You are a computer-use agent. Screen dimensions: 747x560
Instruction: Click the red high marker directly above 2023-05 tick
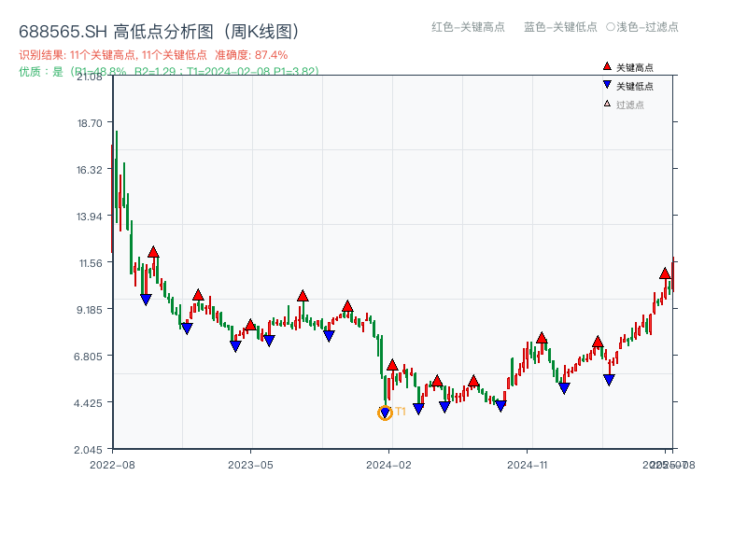tap(250, 325)
